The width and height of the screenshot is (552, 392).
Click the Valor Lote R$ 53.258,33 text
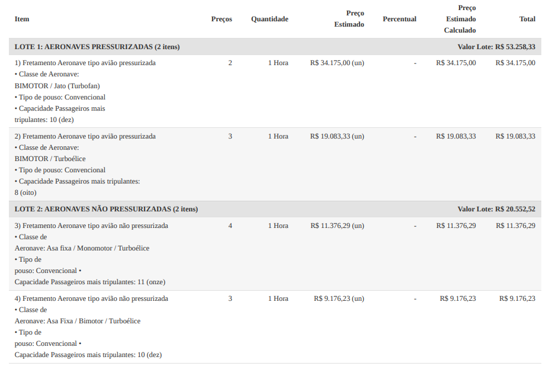496,47
